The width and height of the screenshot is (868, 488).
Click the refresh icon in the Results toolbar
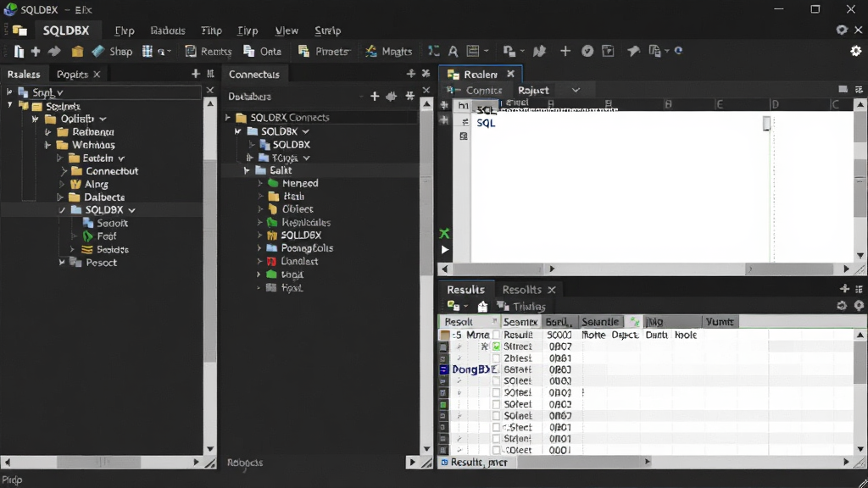pyautogui.click(x=842, y=305)
